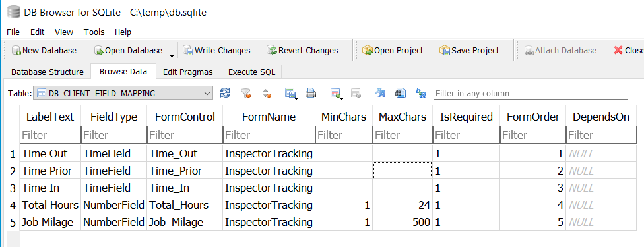The width and height of the screenshot is (644, 247).
Task: Click the Save Project button
Action: pos(469,51)
